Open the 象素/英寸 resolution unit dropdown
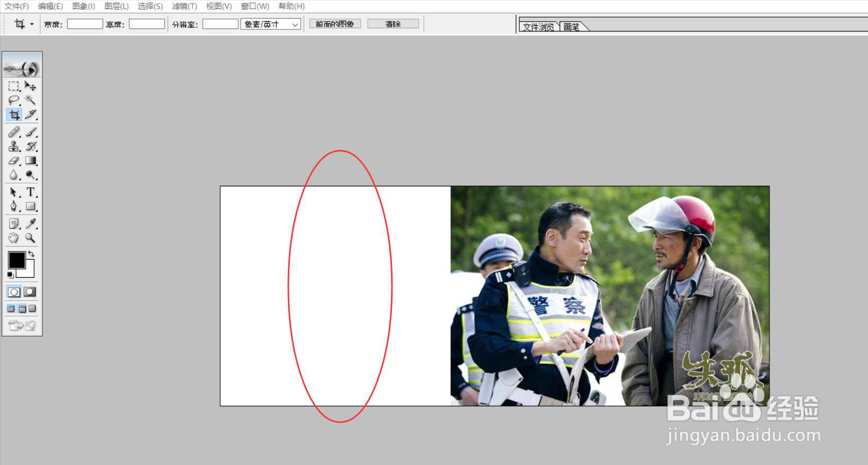The height and width of the screenshot is (465, 868). coord(271,24)
